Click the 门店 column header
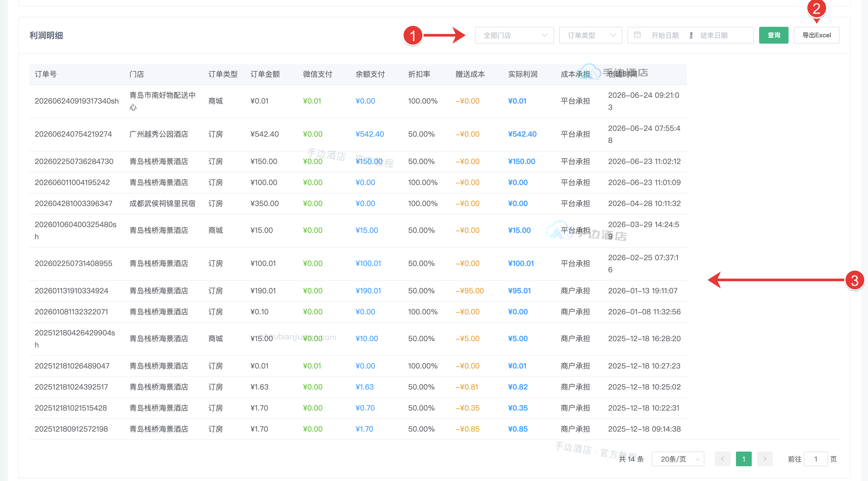Image resolution: width=868 pixels, height=481 pixels. (137, 74)
